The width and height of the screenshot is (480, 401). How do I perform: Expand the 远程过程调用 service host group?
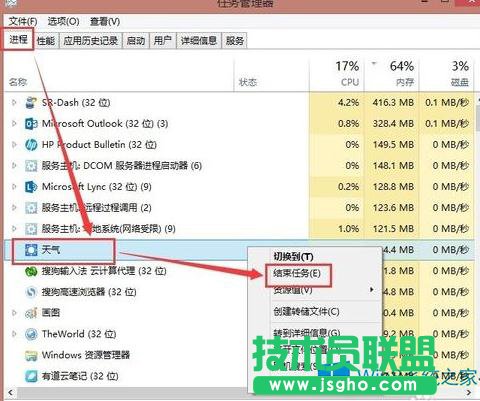point(14,207)
